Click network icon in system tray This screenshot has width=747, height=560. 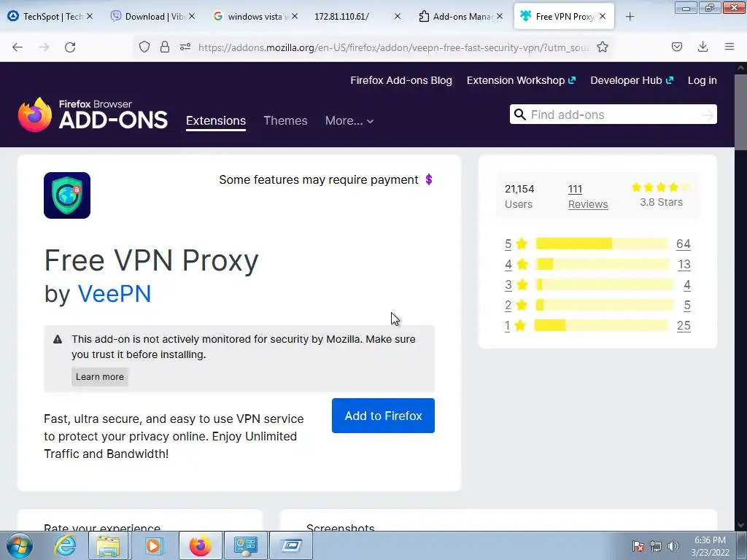point(656,546)
